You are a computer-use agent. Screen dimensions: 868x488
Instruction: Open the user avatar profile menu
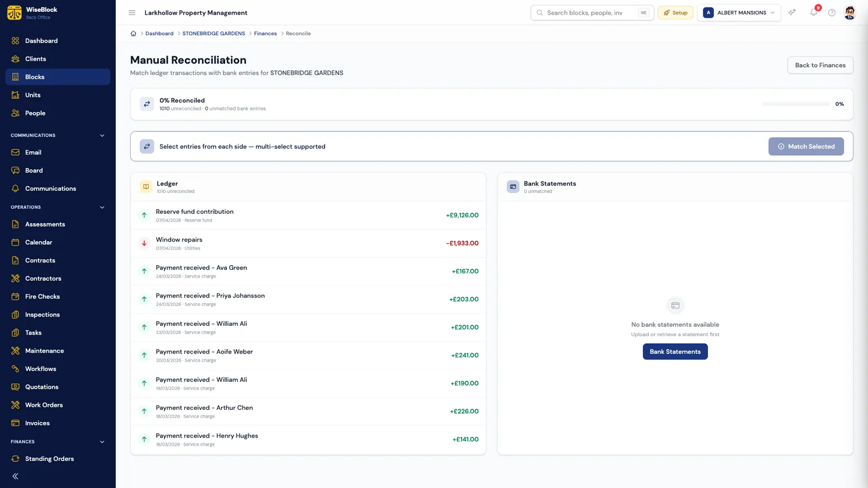(x=850, y=12)
